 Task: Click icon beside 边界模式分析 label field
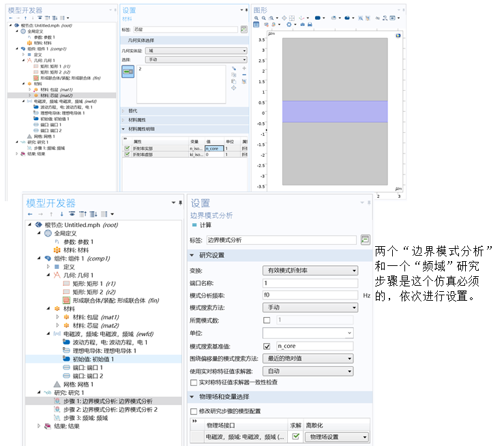pyautogui.click(x=365, y=239)
